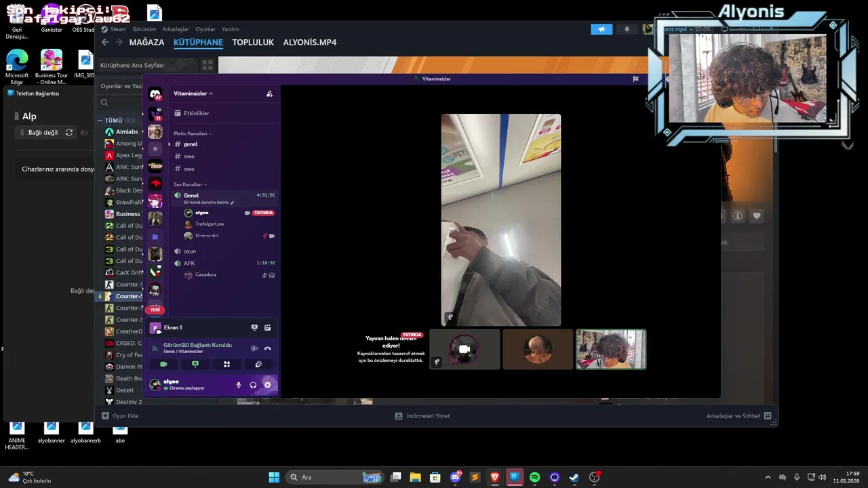Open TOPLULUK tab in Steam

tap(253, 42)
